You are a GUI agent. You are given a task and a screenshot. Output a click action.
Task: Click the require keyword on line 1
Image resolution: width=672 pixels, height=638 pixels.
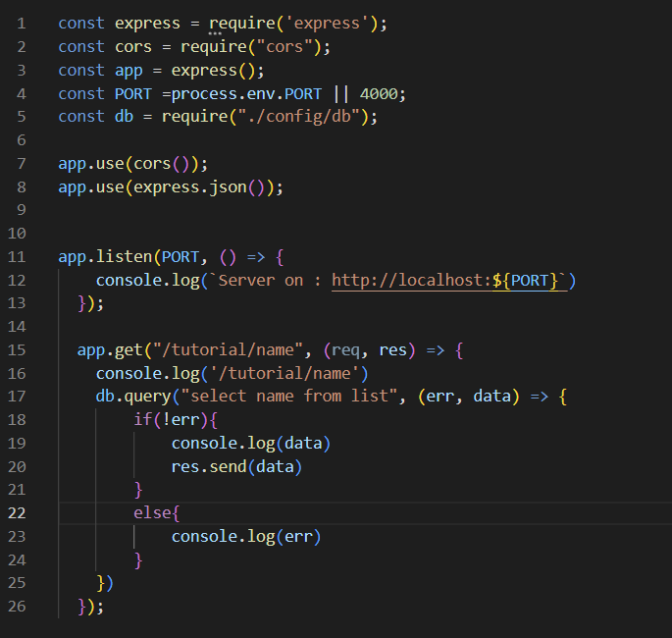coord(242,24)
